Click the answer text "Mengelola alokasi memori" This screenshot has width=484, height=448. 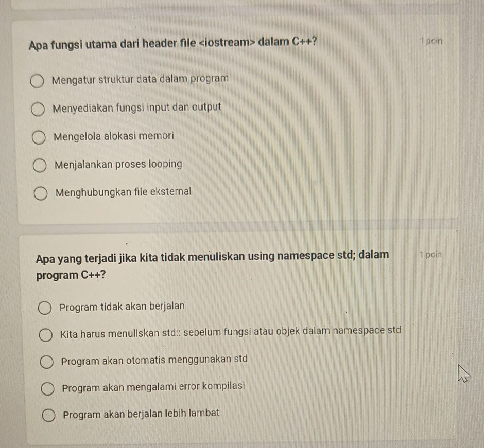(114, 136)
